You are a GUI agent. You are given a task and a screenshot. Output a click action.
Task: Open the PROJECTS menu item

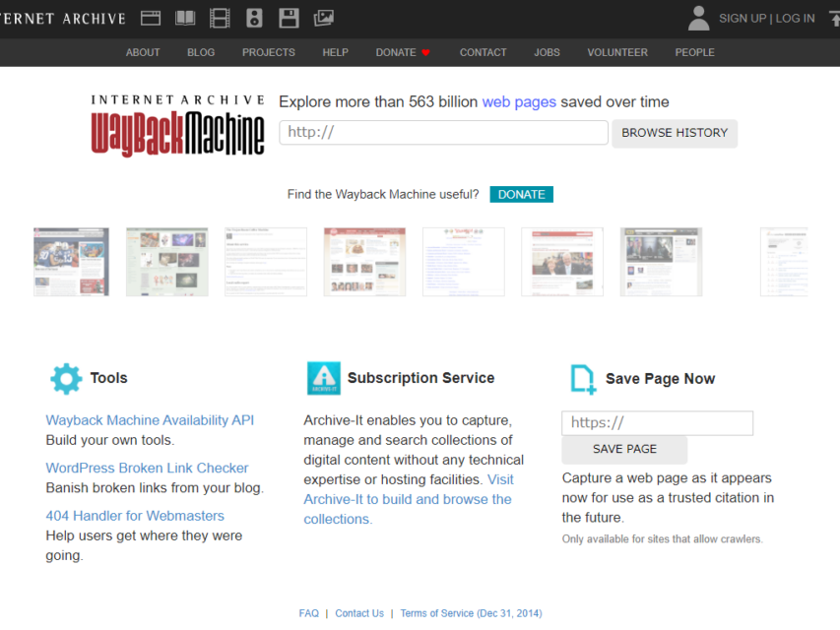269,52
